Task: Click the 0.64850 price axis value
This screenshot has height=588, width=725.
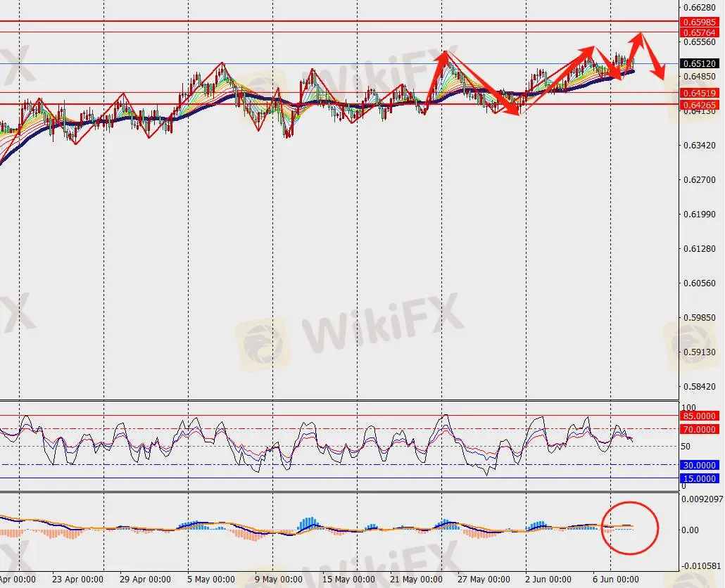Action: pyautogui.click(x=700, y=76)
